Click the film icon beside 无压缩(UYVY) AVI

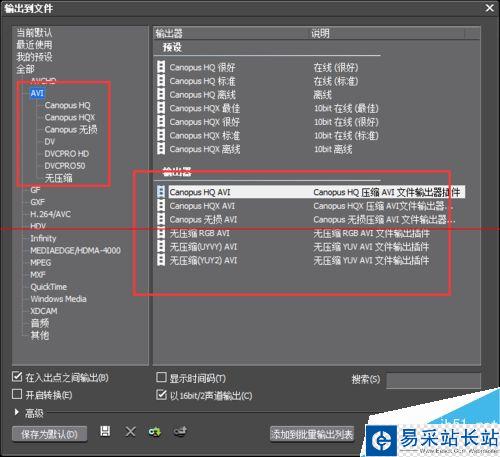[161, 247]
